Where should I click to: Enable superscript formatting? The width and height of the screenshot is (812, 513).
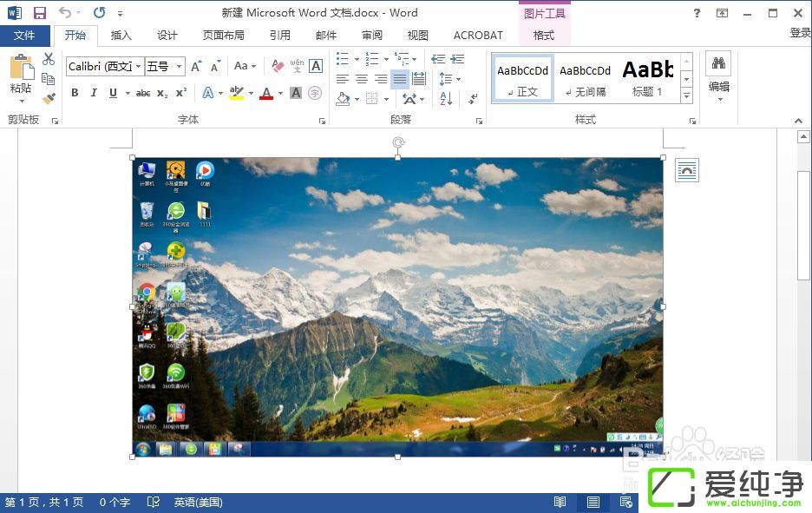(180, 92)
